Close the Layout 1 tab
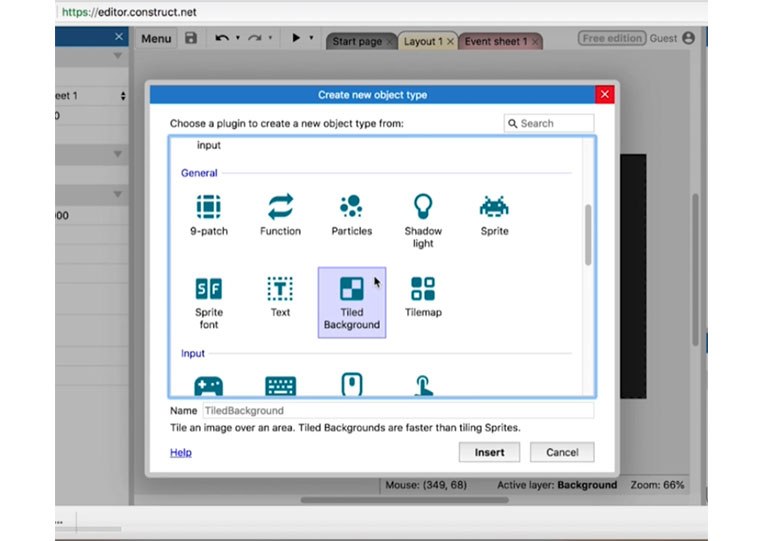Image resolution: width=763 pixels, height=541 pixels. click(450, 42)
